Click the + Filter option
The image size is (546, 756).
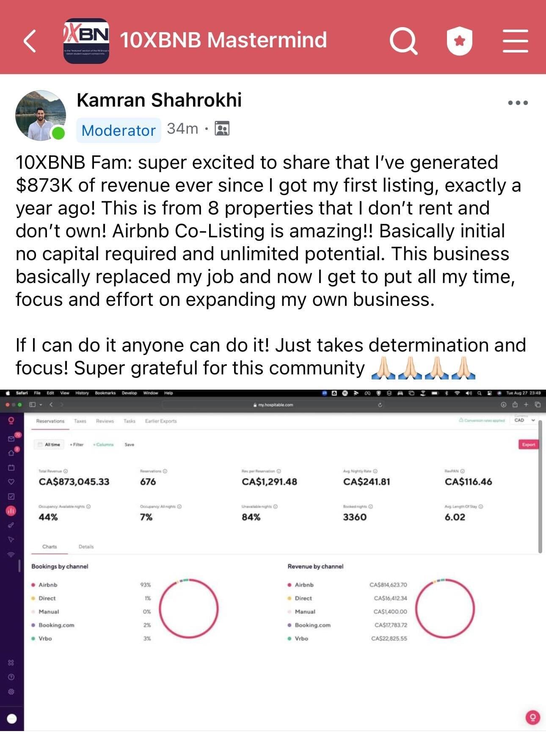tap(77, 444)
